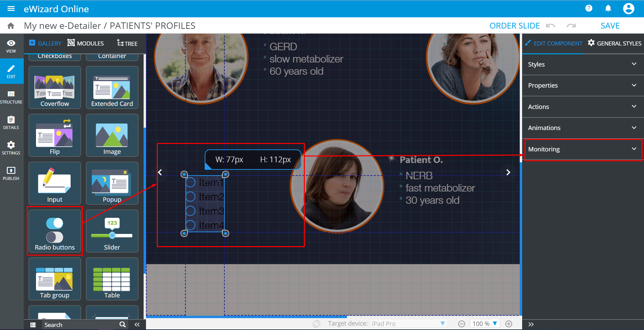Open the Target device dropdown
Screen dimensions: 644x330
point(408,324)
